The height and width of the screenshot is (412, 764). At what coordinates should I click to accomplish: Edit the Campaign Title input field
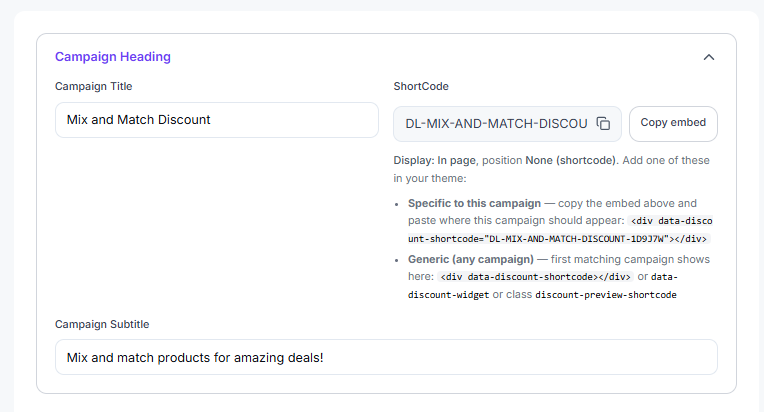tap(217, 120)
